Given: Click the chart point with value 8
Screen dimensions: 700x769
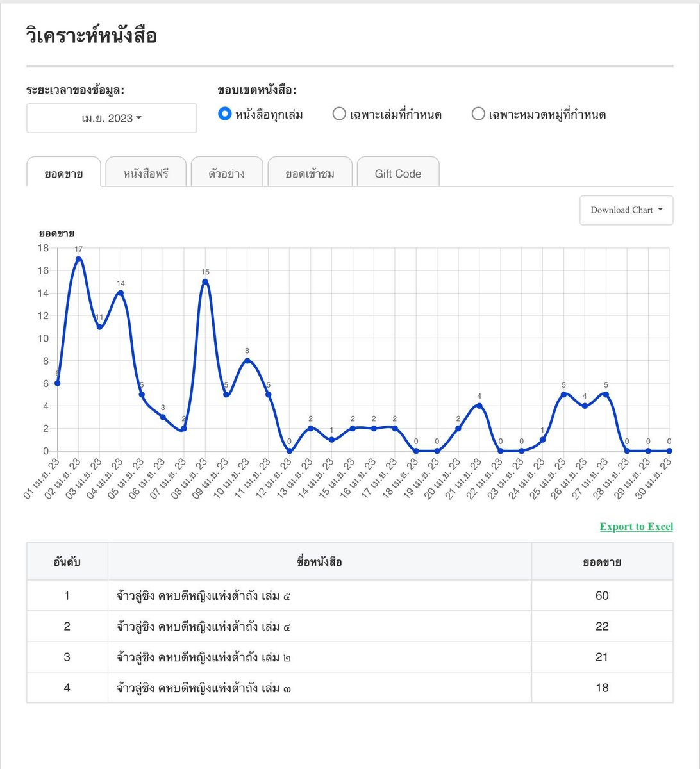Looking at the screenshot, I should tap(247, 361).
